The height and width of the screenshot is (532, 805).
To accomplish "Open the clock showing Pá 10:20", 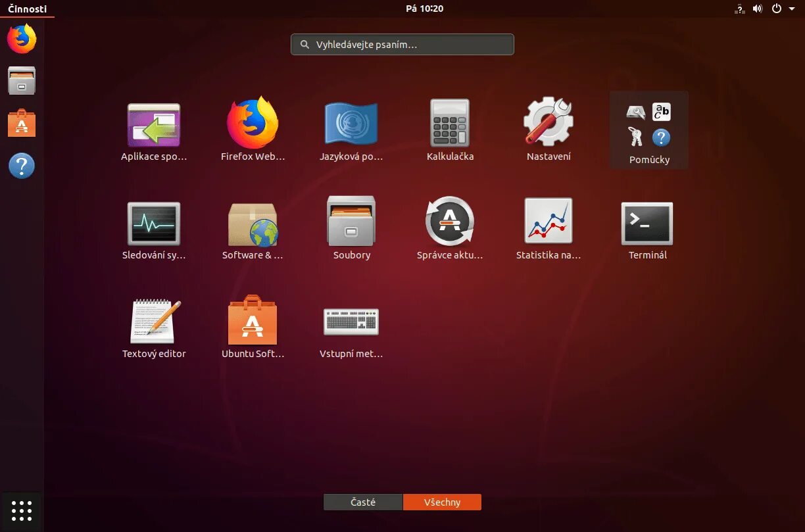I will [x=424, y=9].
